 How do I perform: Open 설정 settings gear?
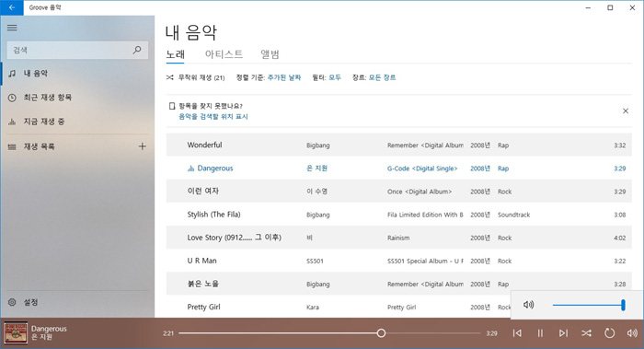click(x=12, y=302)
